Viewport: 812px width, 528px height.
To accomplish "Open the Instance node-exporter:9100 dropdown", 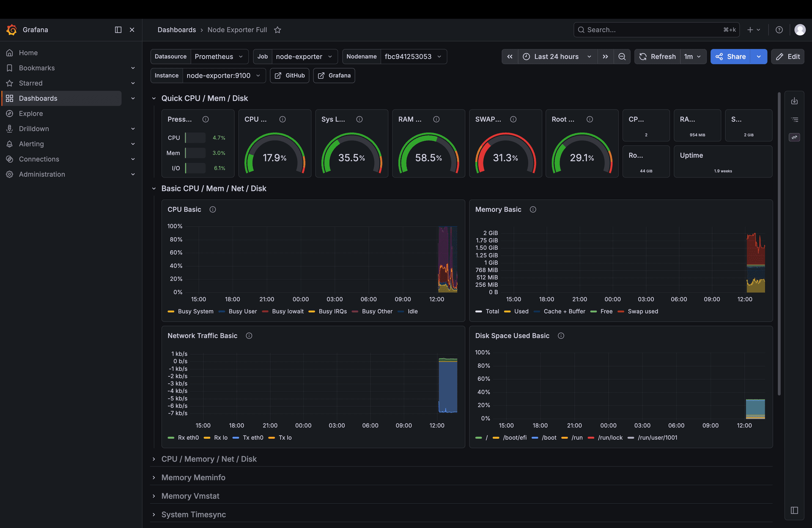I will click(224, 76).
